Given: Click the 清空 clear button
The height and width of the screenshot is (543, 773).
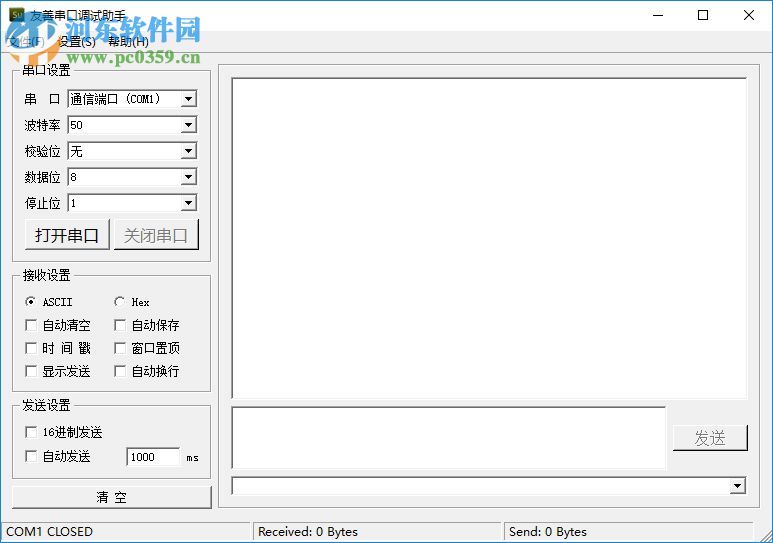Looking at the screenshot, I should tap(111, 497).
